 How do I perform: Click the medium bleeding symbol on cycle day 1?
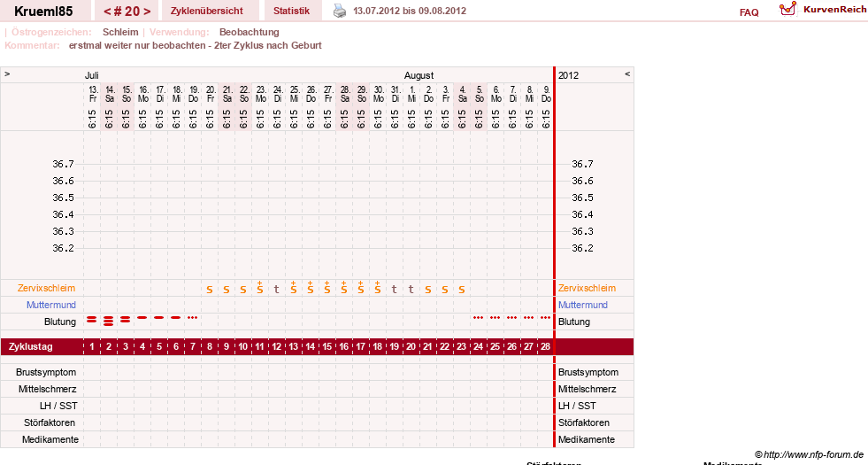(92, 319)
